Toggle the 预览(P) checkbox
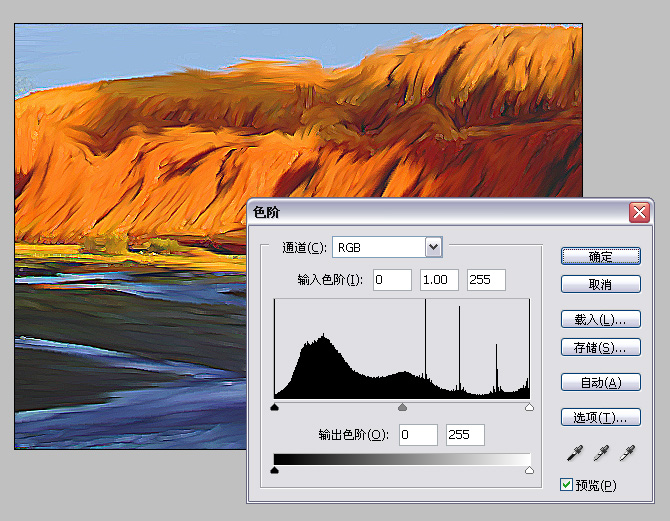The image size is (670, 521). click(x=566, y=485)
